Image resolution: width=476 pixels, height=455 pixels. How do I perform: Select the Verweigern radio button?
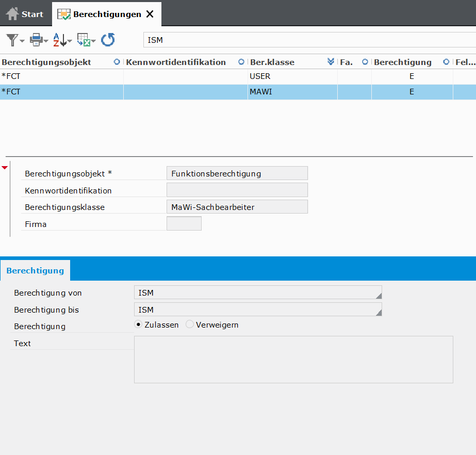coord(190,324)
